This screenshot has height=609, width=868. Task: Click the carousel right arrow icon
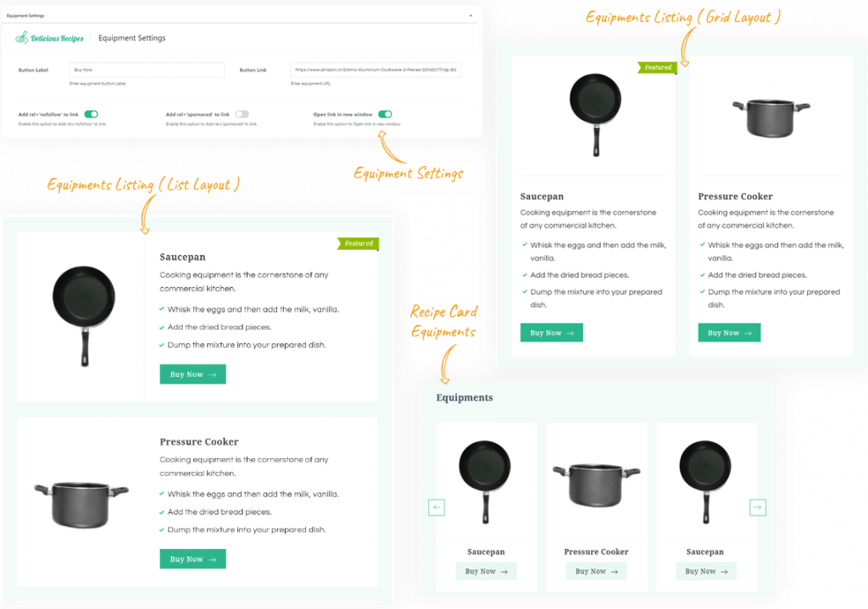click(x=757, y=507)
